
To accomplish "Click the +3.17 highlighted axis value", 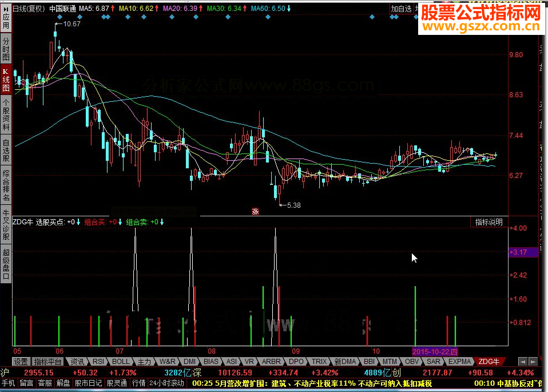I will click(x=523, y=252).
